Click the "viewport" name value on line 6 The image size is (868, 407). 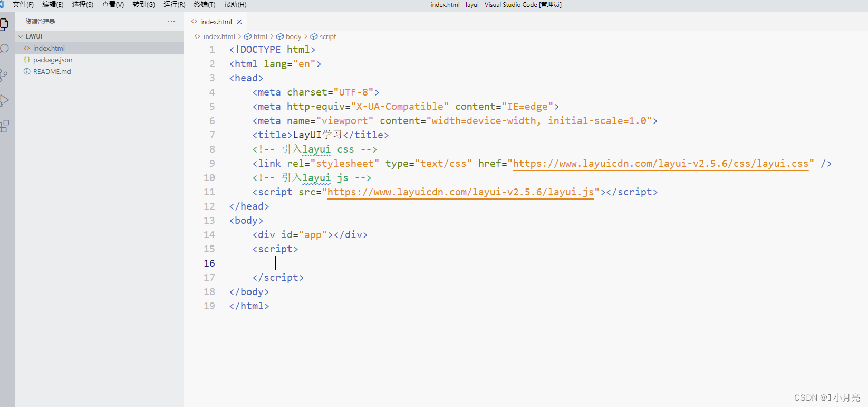point(345,121)
